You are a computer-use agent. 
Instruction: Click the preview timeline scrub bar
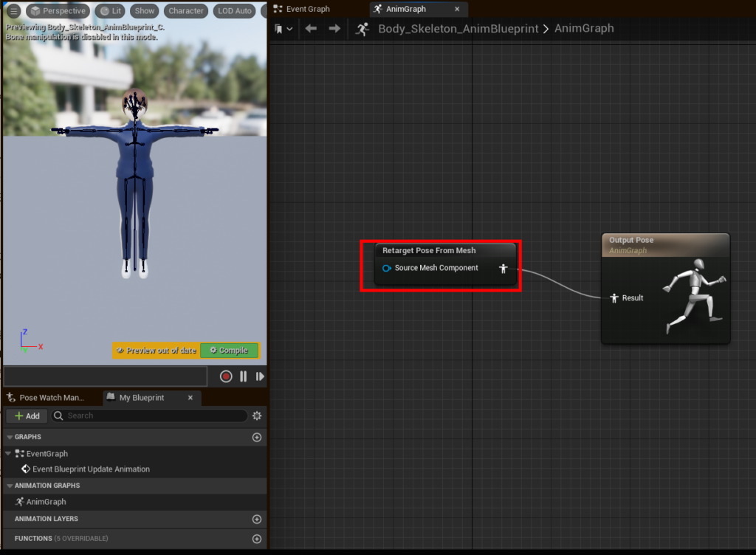tap(106, 376)
